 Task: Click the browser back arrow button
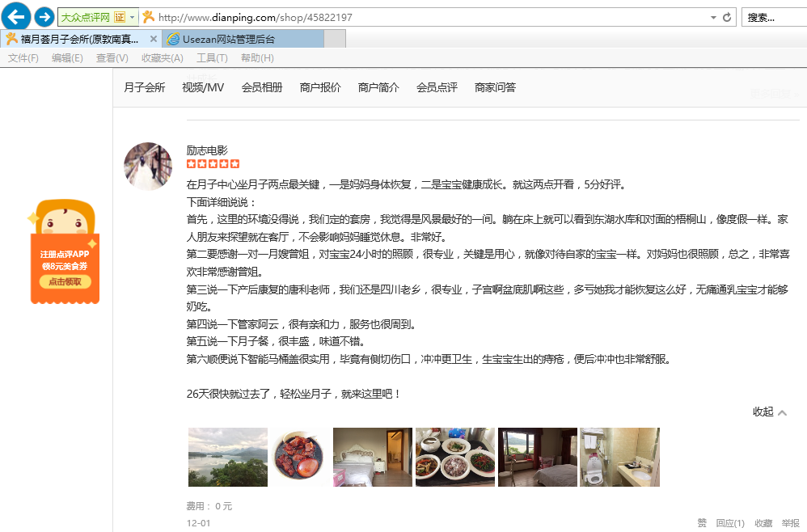click(17, 16)
